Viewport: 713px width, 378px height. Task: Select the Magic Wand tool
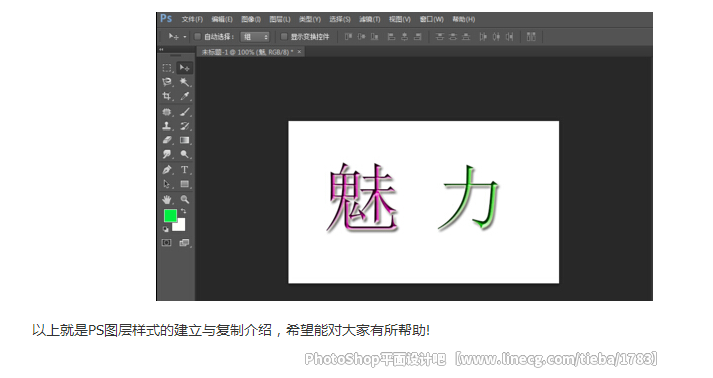tap(184, 82)
